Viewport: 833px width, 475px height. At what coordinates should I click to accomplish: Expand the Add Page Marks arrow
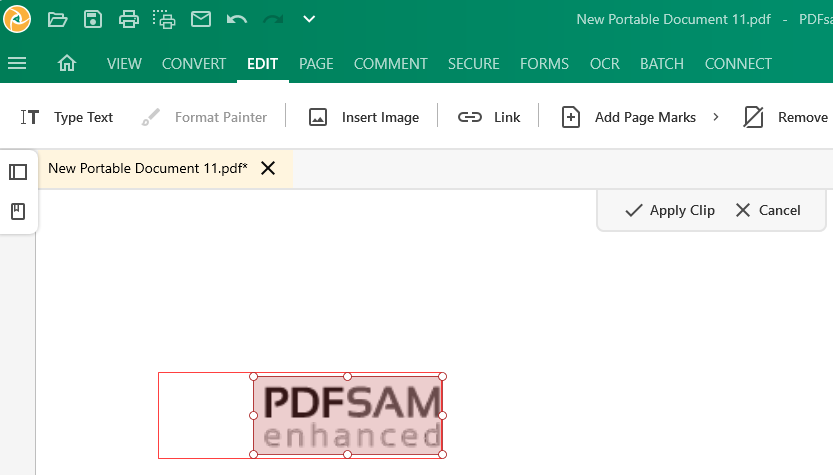716,117
